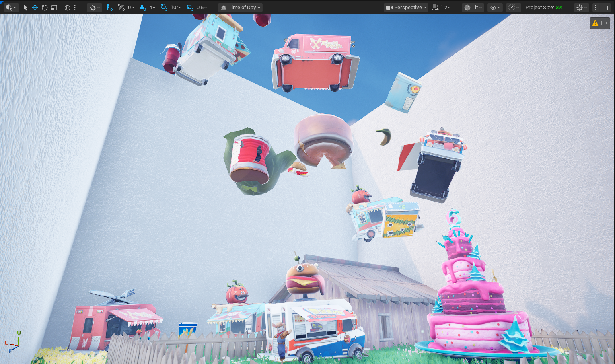This screenshot has height=364, width=615.
Task: Toggle location grid snapping
Action: point(142,8)
